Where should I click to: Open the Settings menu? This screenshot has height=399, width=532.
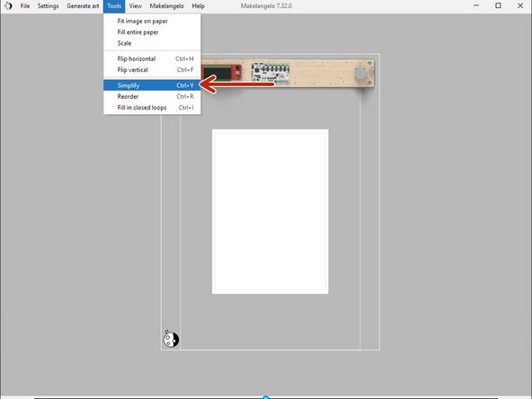click(x=48, y=6)
